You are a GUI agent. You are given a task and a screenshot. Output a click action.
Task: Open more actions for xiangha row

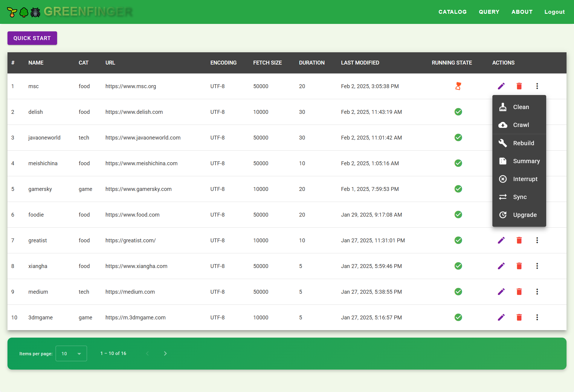[x=537, y=266]
